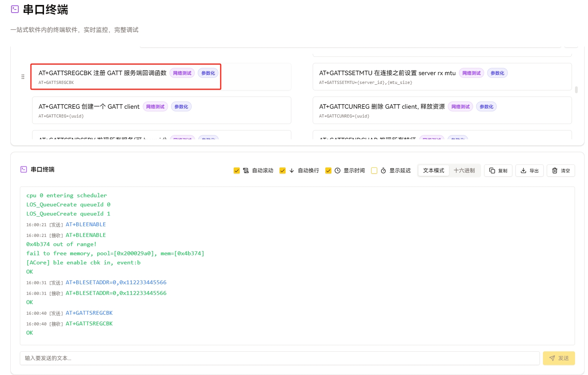
Task: Click the '0x4b374 out of range!' log line
Action: pos(61,244)
